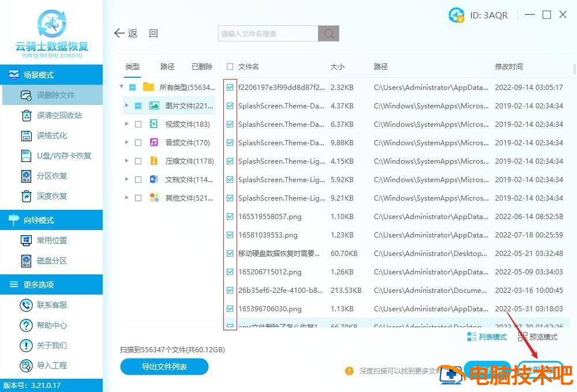577x392 pixels.
Task: Select the 分区恢复 partition icon
Action: (x=26, y=176)
